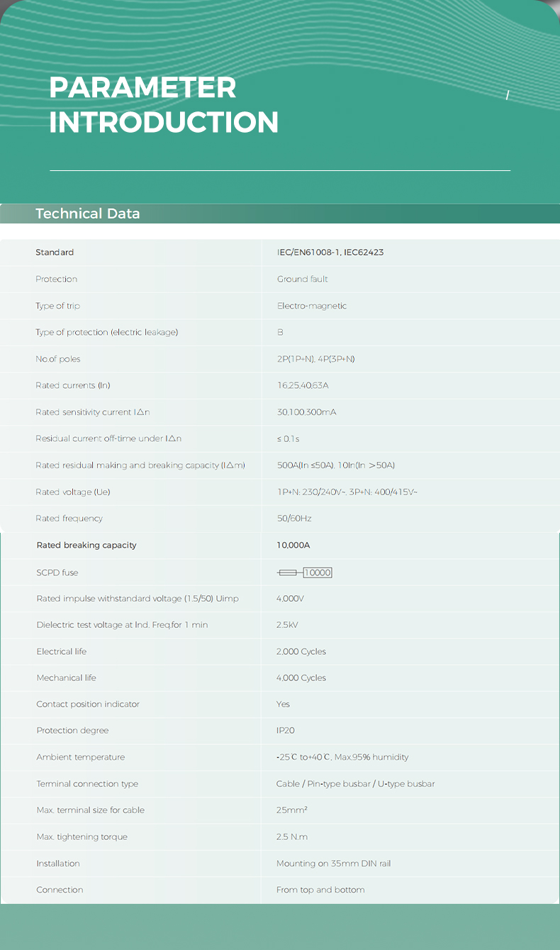560x950 pixels.
Task: Select the No.of poles row label
Action: point(58,359)
